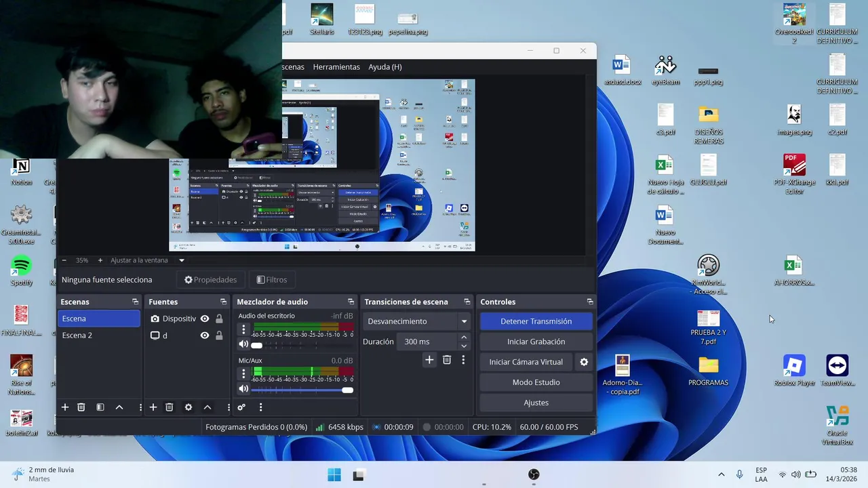Delete the selected scene using the trash icon
This screenshot has height=488, width=868.
coord(81,407)
